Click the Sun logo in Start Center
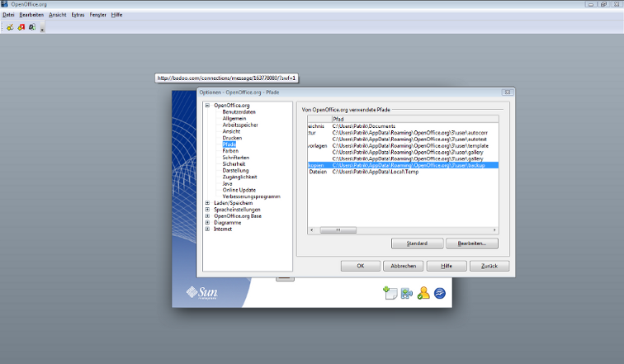 pos(201,293)
